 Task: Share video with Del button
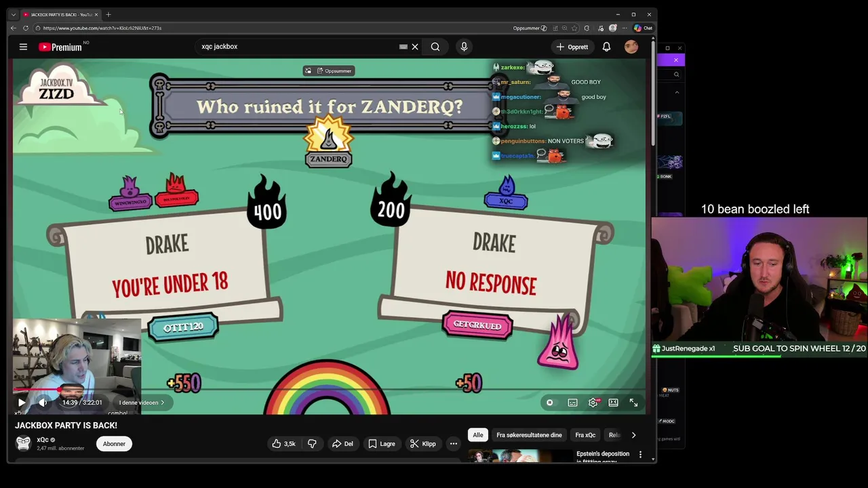click(342, 444)
